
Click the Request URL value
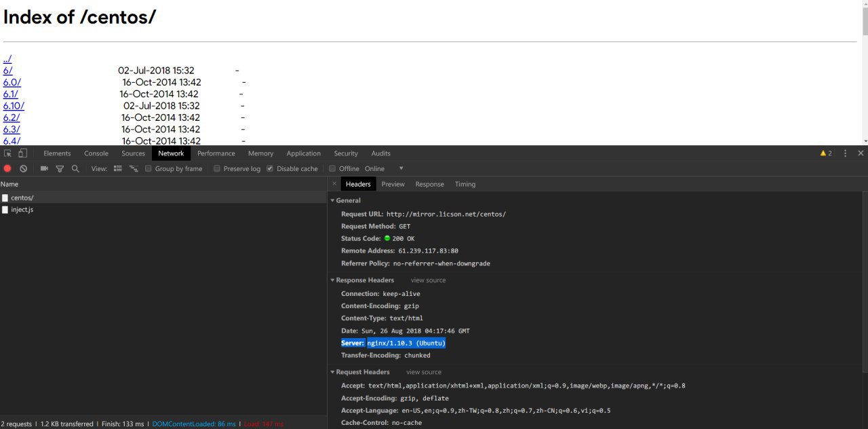coord(446,214)
